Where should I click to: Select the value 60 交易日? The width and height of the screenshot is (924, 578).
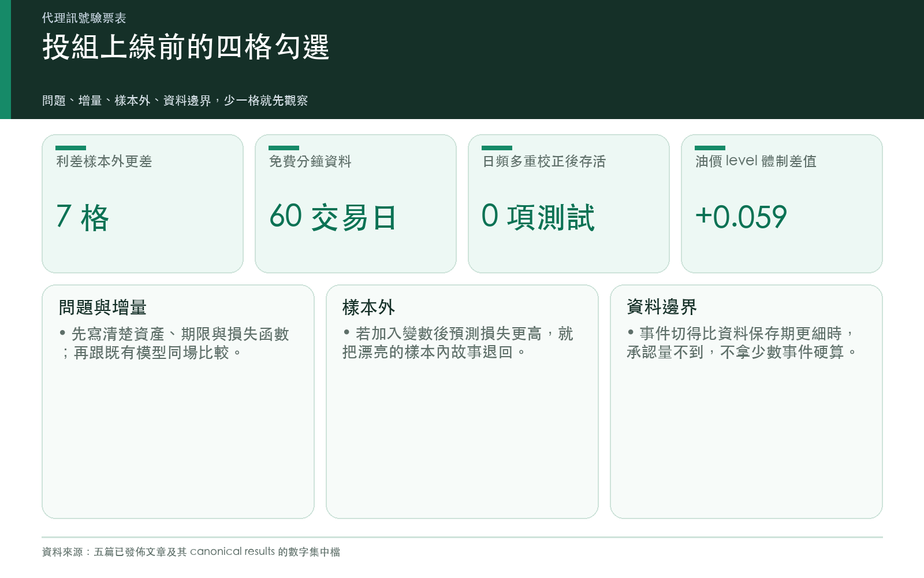pos(333,217)
